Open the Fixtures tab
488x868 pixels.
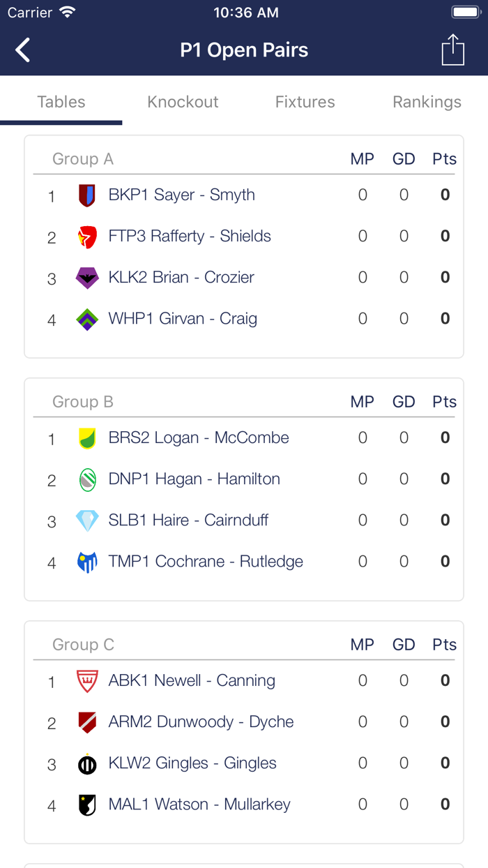tap(305, 102)
